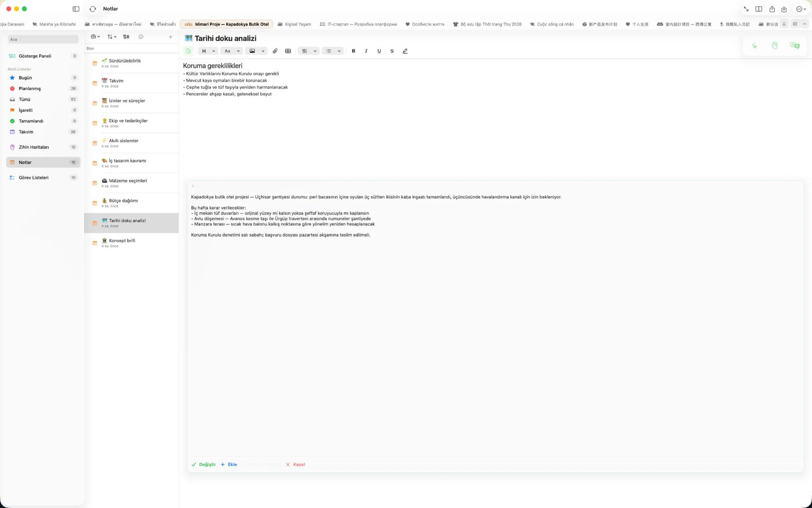This screenshot has height=508, width=812.
Task: Select the Tümü list
Action: (43, 99)
